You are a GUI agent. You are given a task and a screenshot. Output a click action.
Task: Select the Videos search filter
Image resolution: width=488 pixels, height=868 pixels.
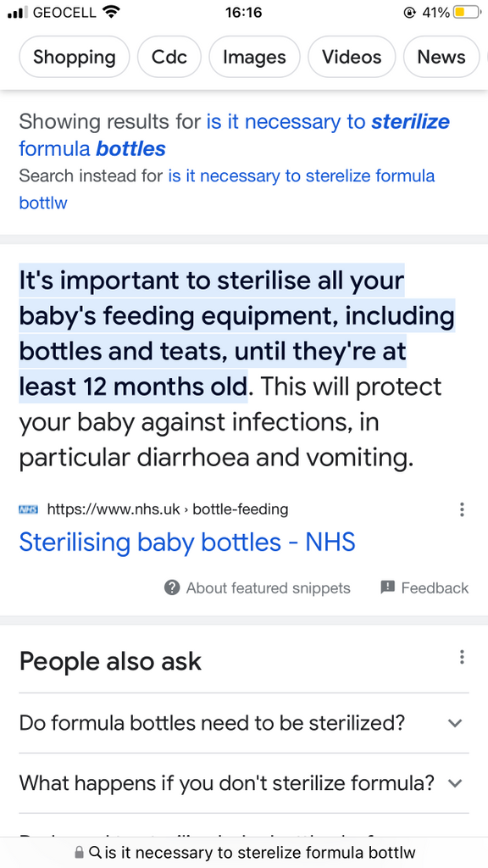point(352,57)
